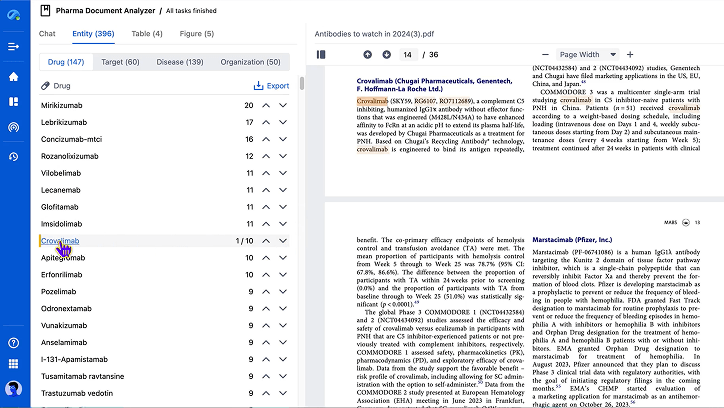This screenshot has width=724, height=408.
Task: Click the Export download icon
Action: (258, 85)
